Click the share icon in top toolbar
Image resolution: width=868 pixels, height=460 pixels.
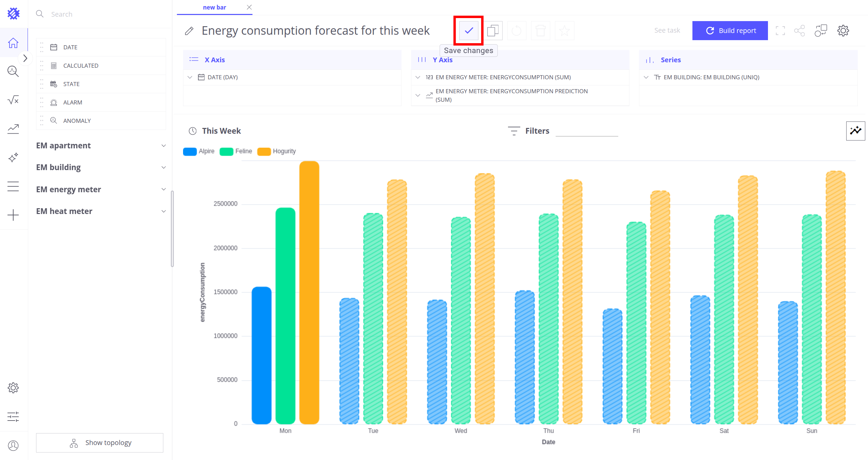point(799,31)
